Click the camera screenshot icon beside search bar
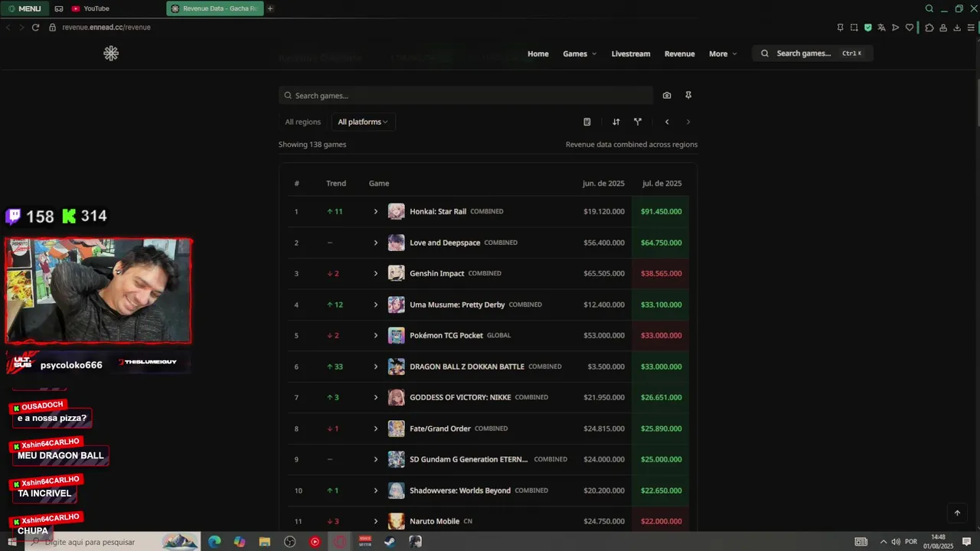Viewport: 980px width, 551px height. (667, 96)
